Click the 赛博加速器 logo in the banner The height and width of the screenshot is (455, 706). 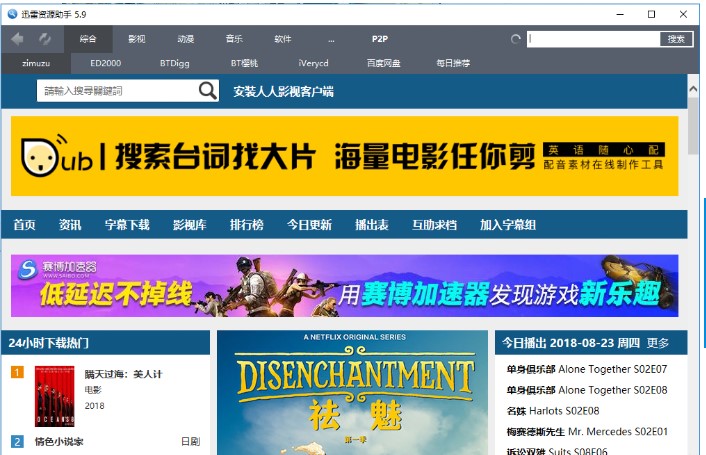tap(56, 269)
